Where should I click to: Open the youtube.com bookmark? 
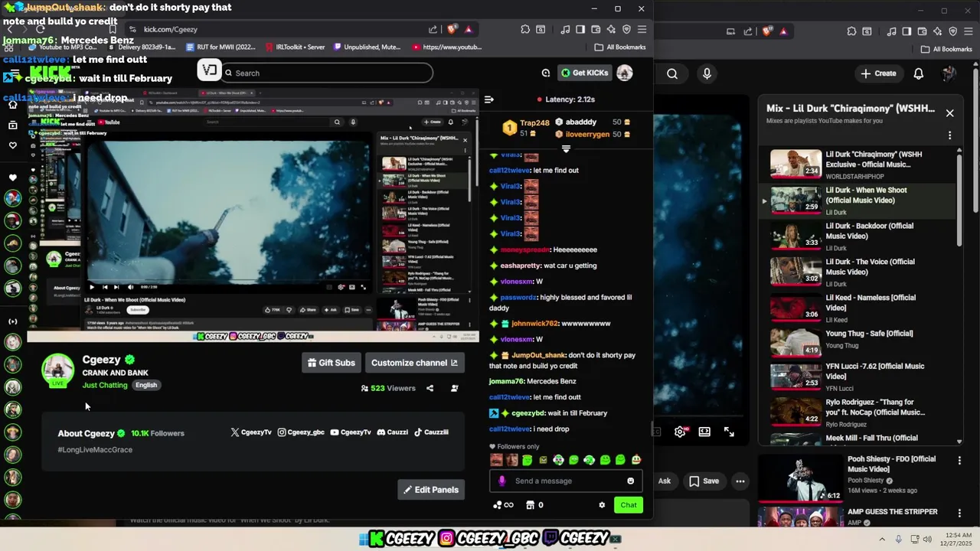[x=447, y=47]
